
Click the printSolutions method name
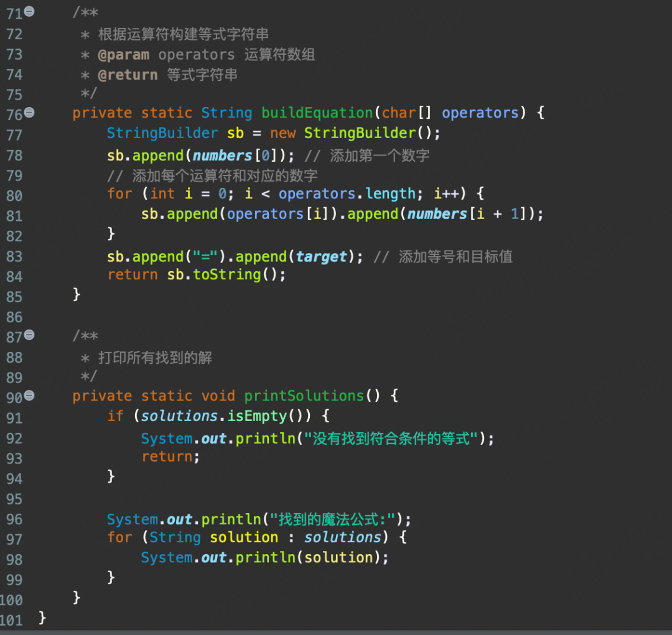pyautogui.click(x=304, y=396)
